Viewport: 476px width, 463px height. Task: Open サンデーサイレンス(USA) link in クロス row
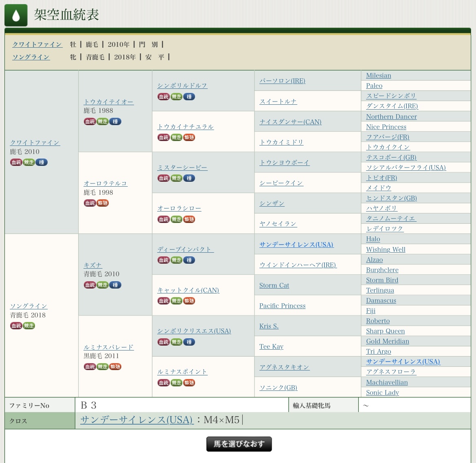click(x=136, y=420)
